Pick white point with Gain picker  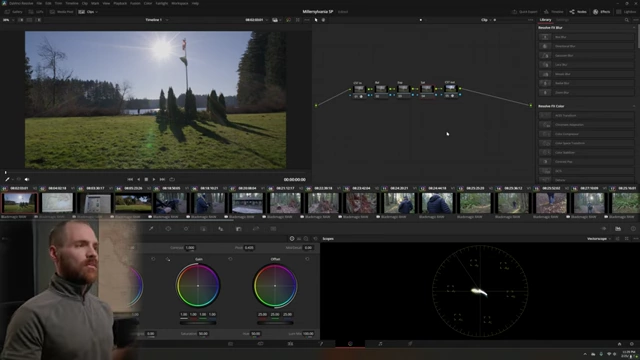point(168,259)
